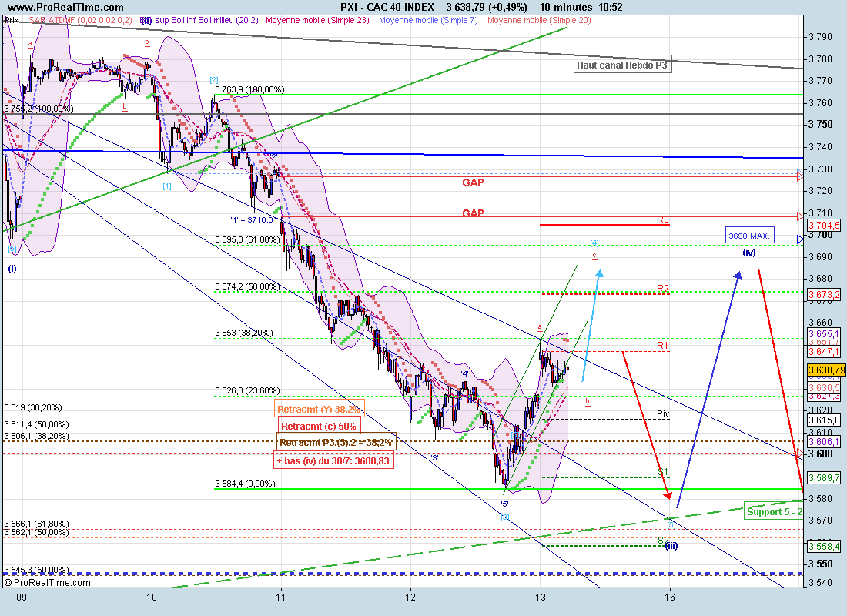Select the 'Support 5 - 2' green label
Viewport: 847px width, 616px height.
coord(775,511)
